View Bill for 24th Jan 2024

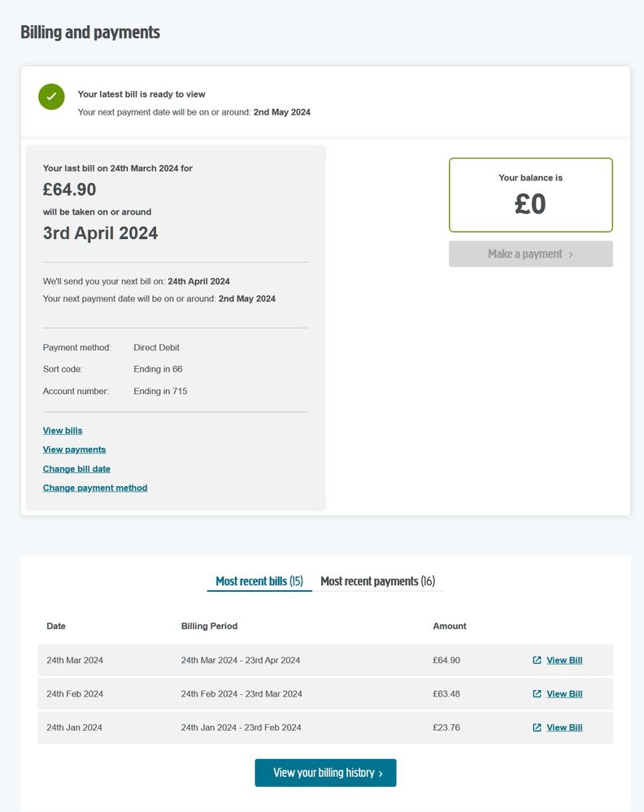[x=564, y=727]
